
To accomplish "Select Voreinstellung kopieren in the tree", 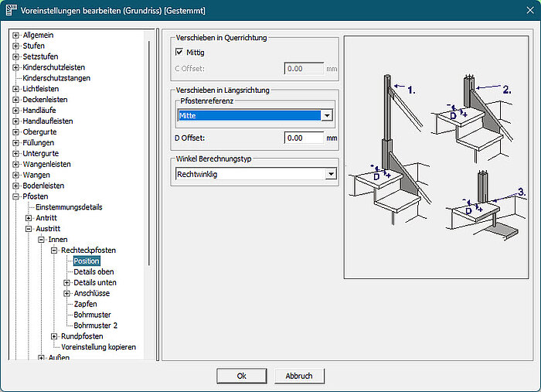I will click(x=99, y=347).
